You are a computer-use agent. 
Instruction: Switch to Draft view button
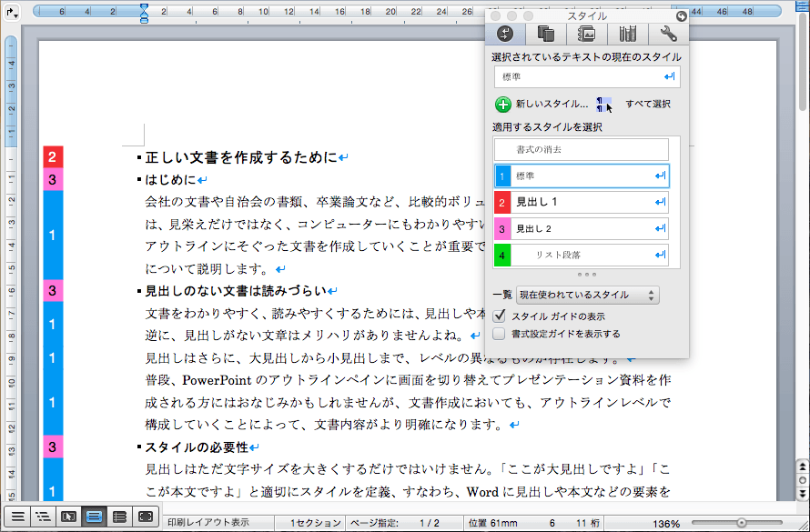(x=17, y=517)
